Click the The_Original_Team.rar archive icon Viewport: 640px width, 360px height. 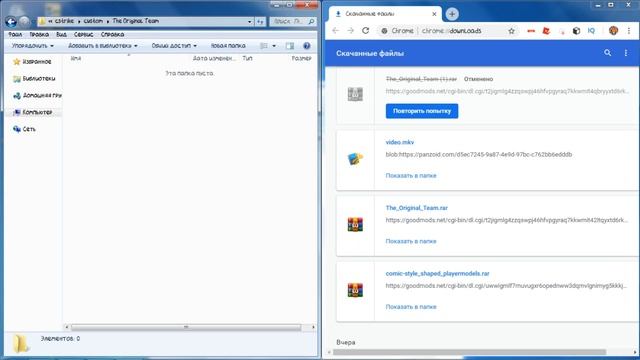[x=355, y=224]
